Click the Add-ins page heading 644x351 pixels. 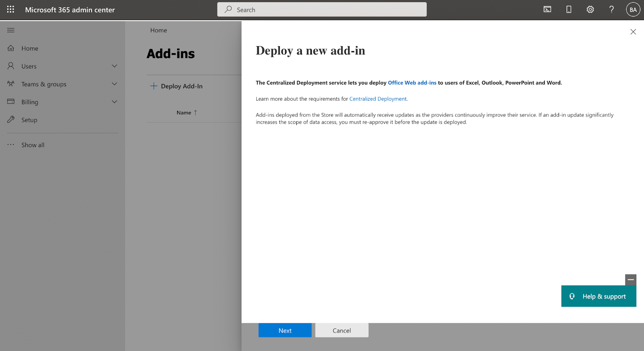point(171,54)
